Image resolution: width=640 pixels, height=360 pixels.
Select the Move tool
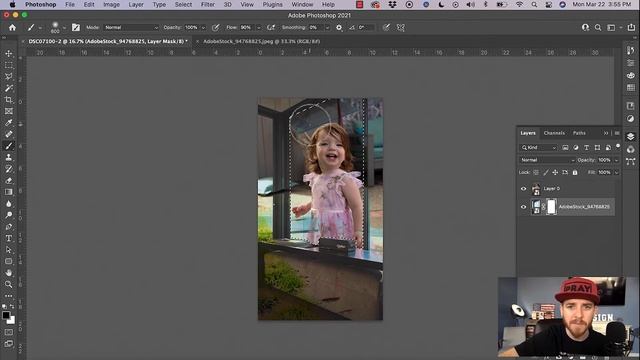pos(9,53)
